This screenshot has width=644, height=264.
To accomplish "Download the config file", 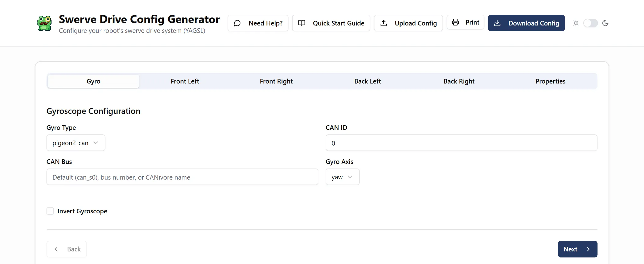I will pos(527,23).
